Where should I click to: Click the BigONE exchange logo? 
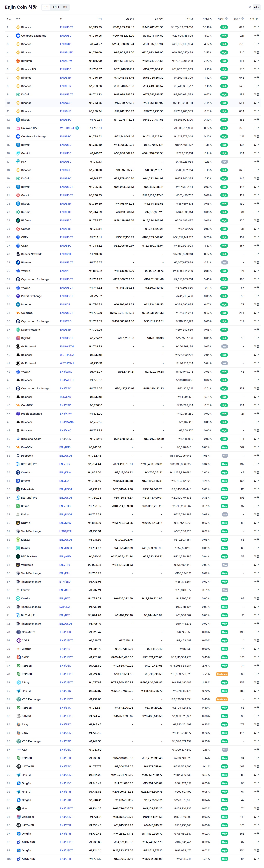click(18, 338)
